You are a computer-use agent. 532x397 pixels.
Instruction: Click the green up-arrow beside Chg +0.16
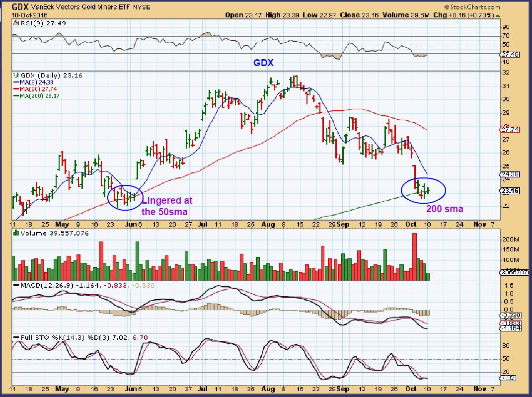point(498,15)
